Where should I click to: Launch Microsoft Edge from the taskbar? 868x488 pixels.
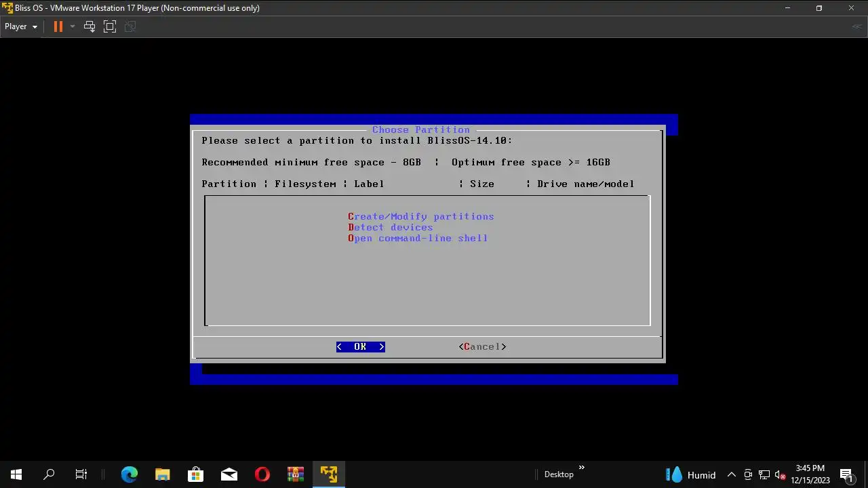(129, 474)
